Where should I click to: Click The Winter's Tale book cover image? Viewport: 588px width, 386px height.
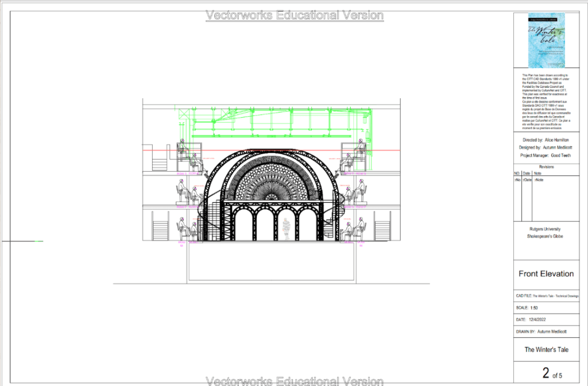click(x=546, y=40)
